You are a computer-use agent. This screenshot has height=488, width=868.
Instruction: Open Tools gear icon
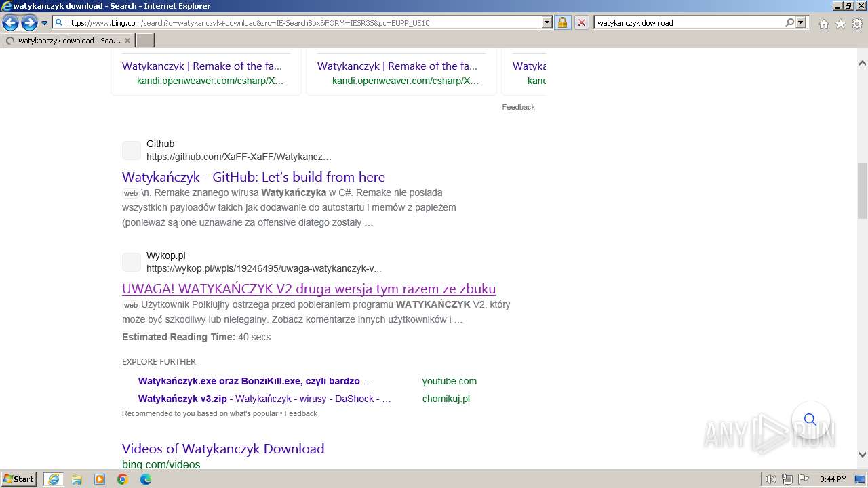pos(857,24)
